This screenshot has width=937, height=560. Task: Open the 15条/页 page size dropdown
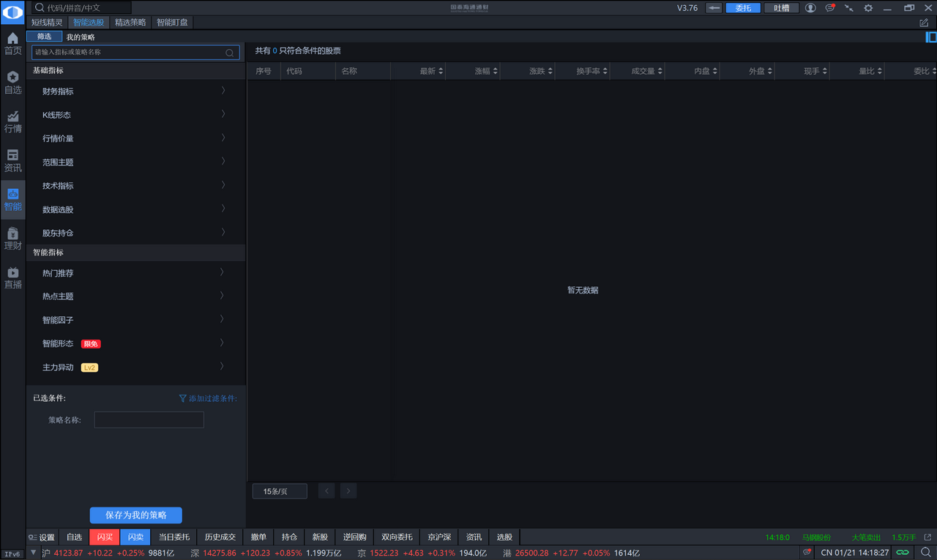(x=280, y=491)
